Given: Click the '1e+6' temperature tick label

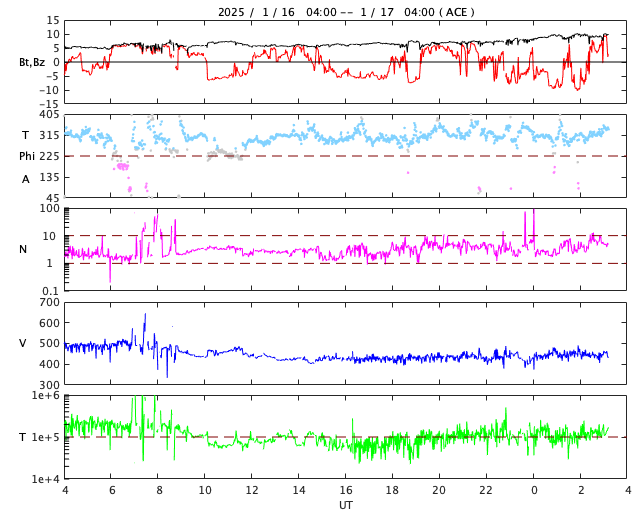Looking at the screenshot, I should [x=46, y=396].
